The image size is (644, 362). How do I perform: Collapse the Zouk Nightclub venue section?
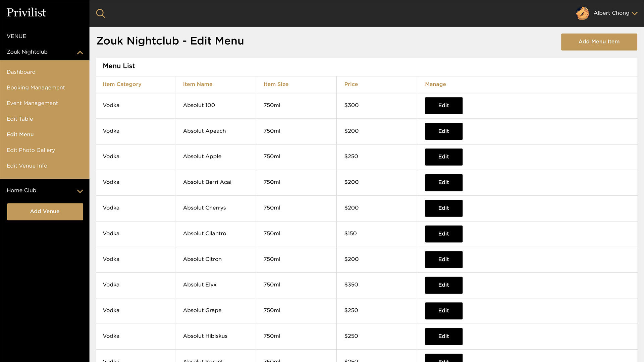click(x=80, y=53)
